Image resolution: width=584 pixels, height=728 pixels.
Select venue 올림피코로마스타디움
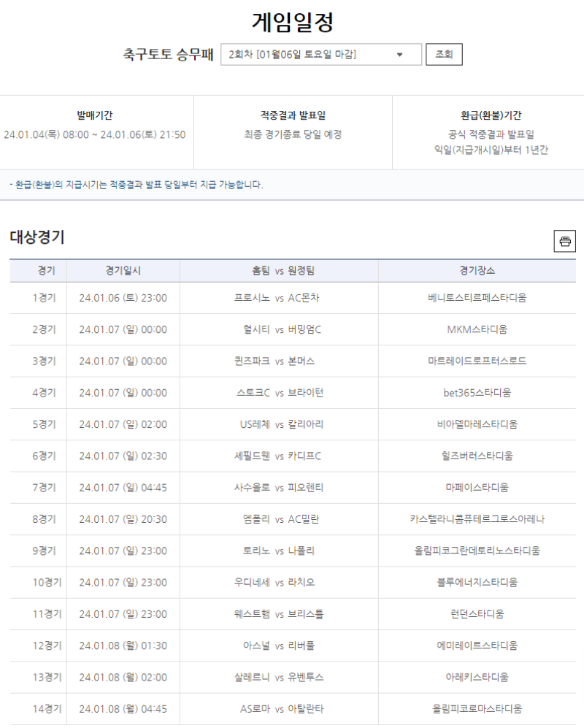click(x=477, y=709)
